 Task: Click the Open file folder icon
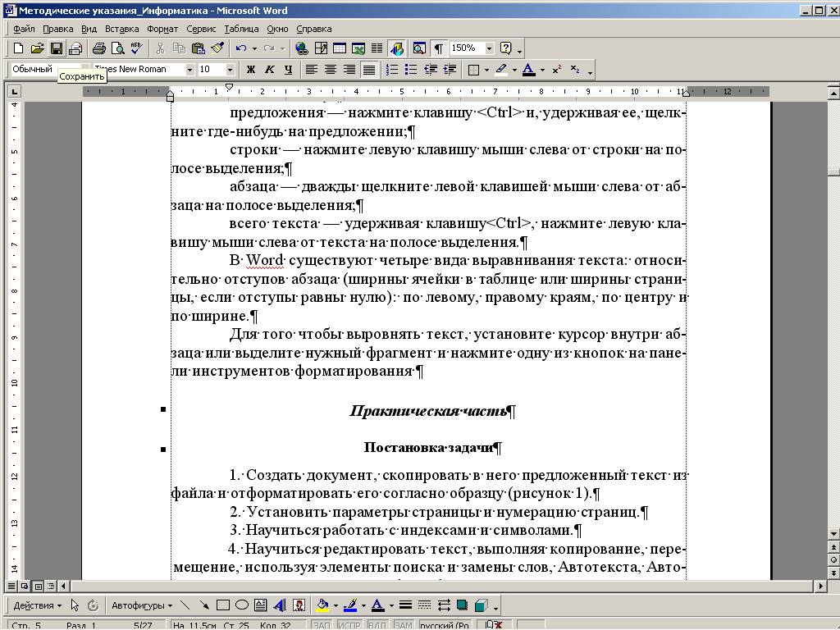(37, 48)
